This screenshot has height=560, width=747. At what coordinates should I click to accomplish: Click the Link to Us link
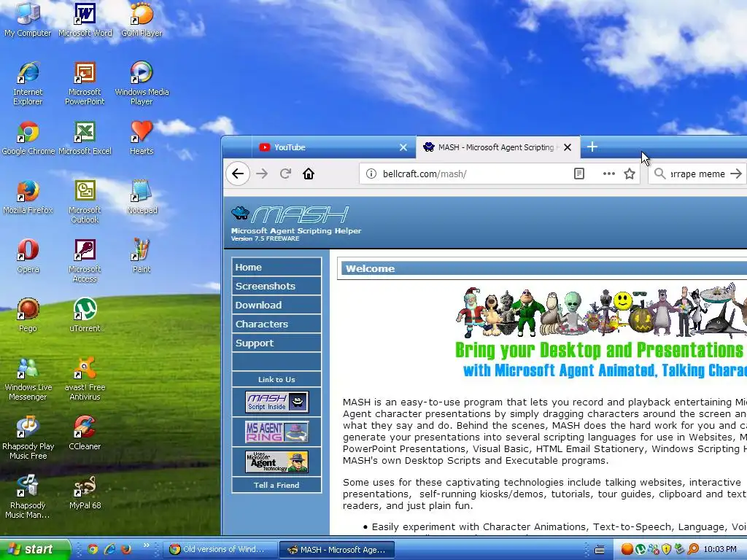276,379
